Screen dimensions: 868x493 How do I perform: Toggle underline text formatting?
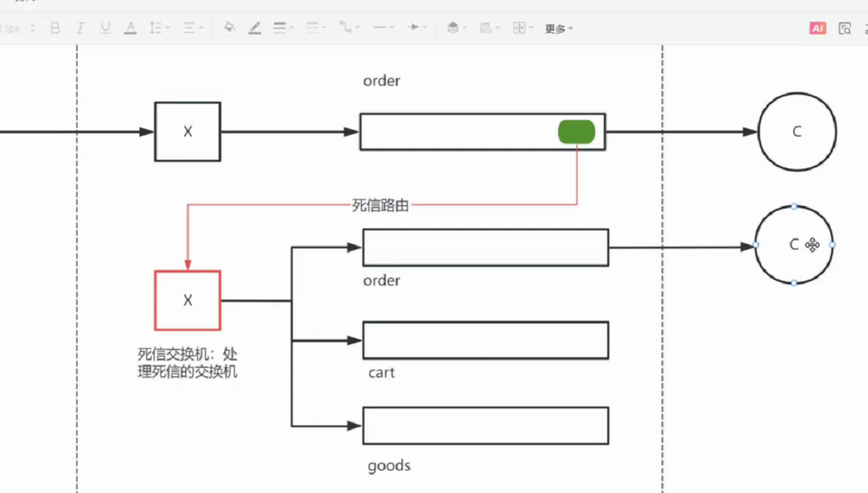105,28
